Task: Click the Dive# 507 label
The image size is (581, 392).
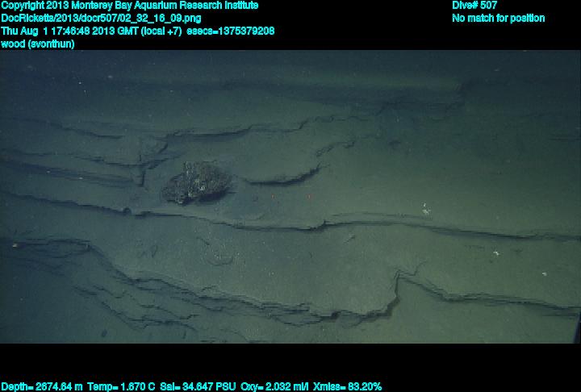Action: click(x=474, y=6)
